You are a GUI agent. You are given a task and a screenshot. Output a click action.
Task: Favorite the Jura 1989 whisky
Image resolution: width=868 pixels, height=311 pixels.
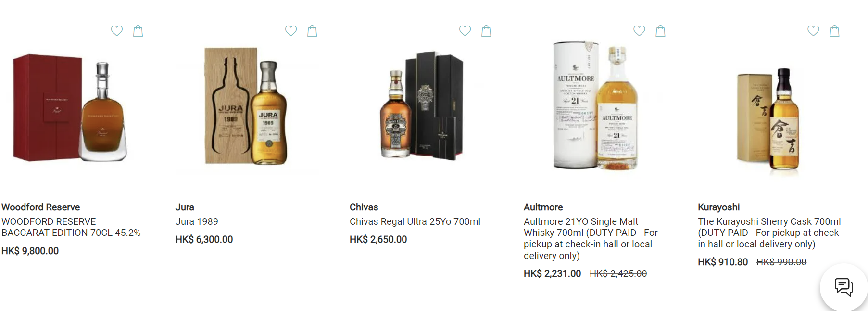point(291,31)
